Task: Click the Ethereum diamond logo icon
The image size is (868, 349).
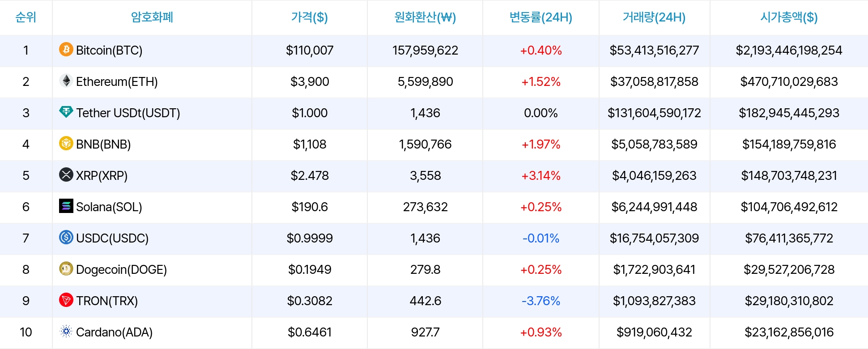Action: [x=66, y=81]
